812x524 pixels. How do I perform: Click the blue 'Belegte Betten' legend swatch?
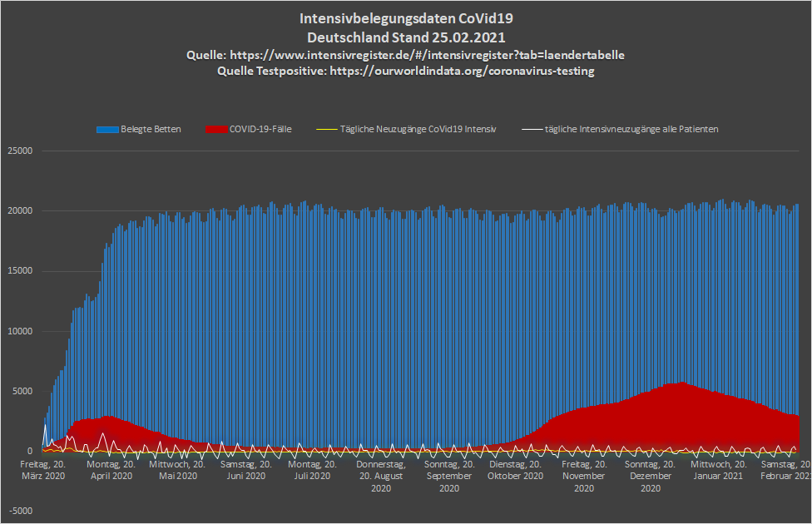107,130
